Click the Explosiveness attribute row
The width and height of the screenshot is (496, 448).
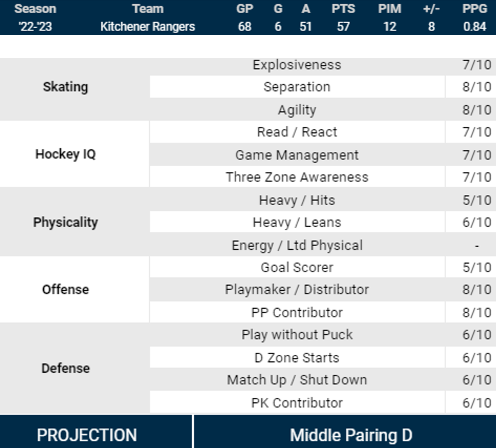[x=297, y=65]
